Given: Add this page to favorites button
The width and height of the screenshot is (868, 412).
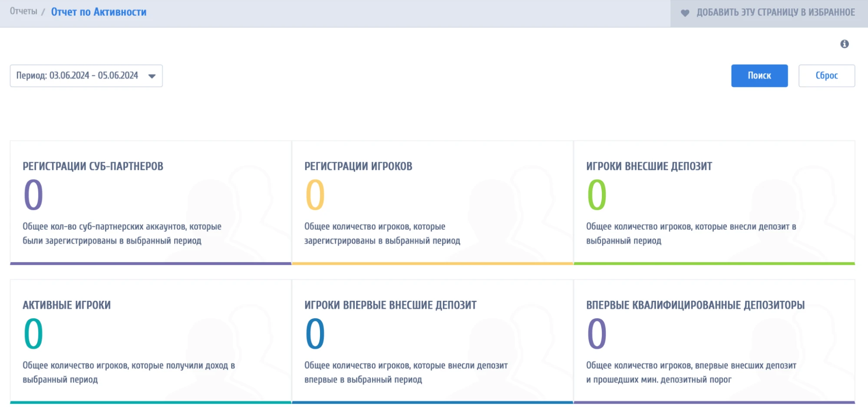Looking at the screenshot, I should [x=769, y=13].
